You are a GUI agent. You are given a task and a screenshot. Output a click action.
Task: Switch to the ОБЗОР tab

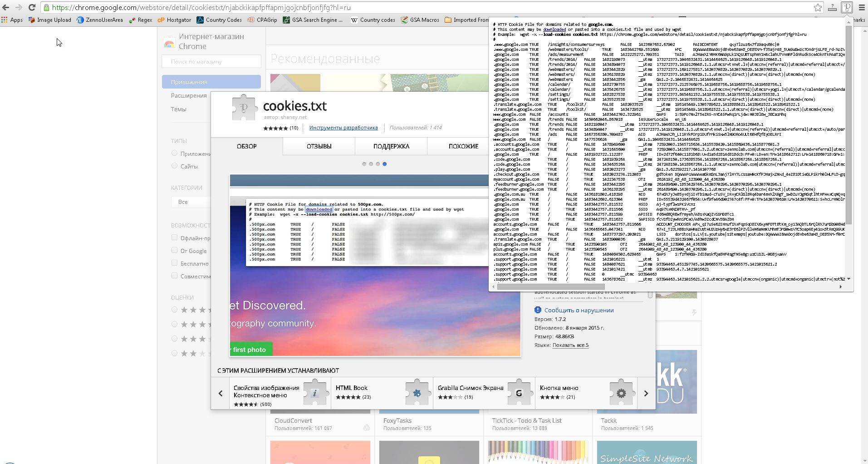[x=247, y=146]
